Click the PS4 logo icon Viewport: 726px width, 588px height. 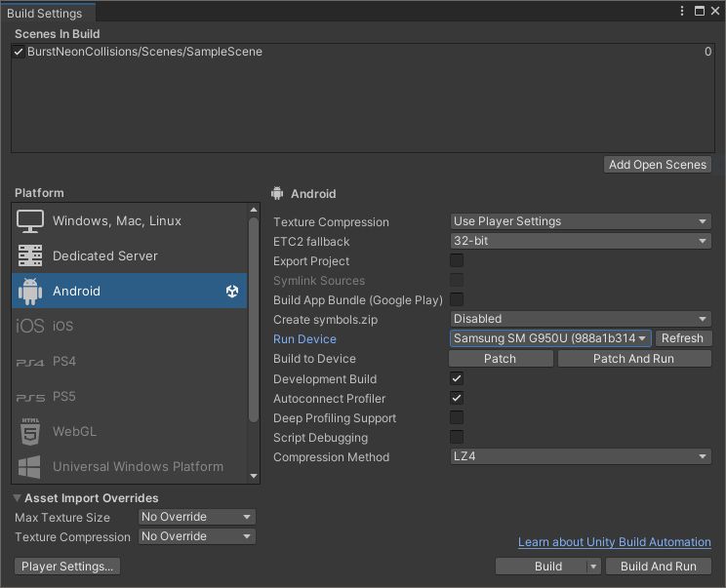30,363
